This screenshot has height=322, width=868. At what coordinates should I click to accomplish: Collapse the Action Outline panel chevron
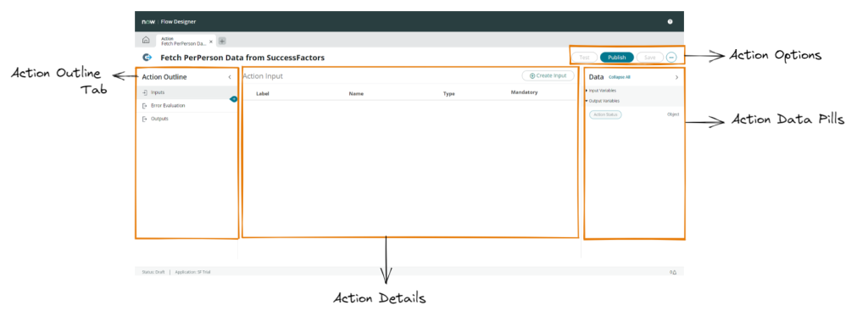230,77
